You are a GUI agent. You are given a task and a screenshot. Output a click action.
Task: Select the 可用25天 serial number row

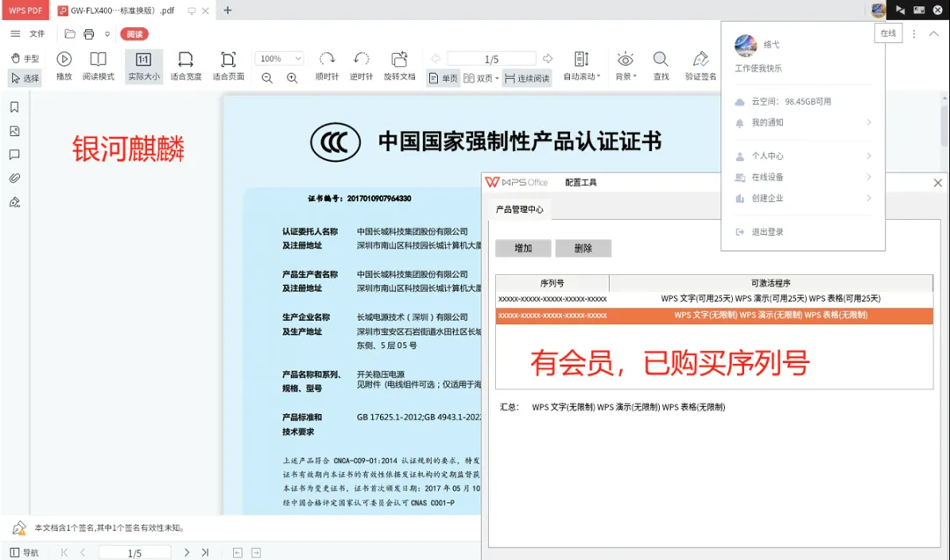pyautogui.click(x=714, y=299)
